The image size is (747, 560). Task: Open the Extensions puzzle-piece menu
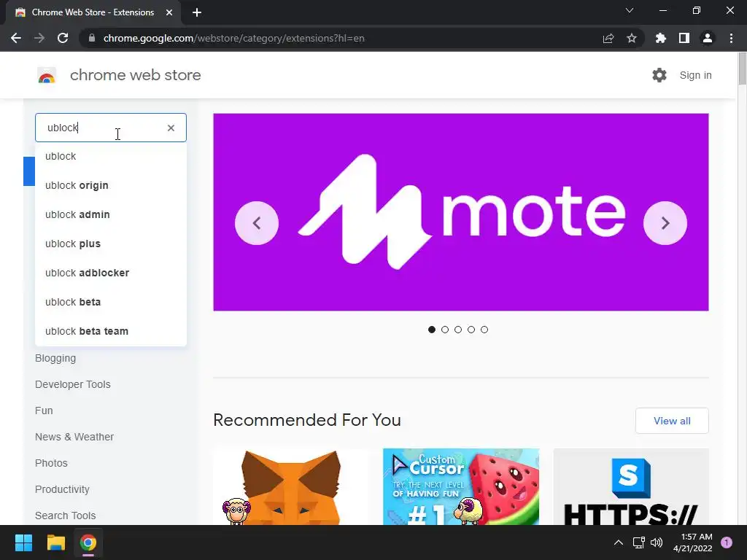(x=661, y=38)
